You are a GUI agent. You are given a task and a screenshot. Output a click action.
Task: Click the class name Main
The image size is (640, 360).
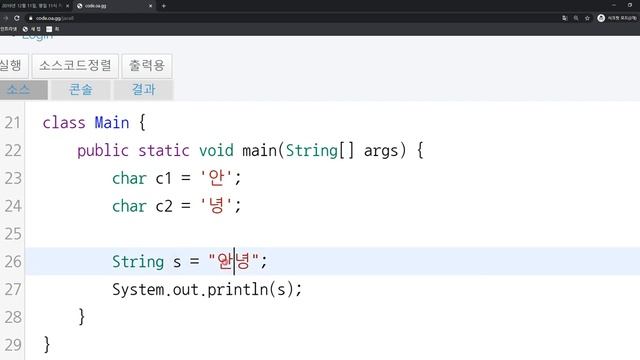point(112,122)
